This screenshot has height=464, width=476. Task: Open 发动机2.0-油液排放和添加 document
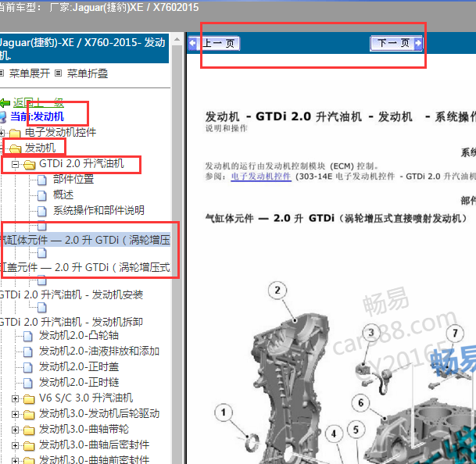99,351
